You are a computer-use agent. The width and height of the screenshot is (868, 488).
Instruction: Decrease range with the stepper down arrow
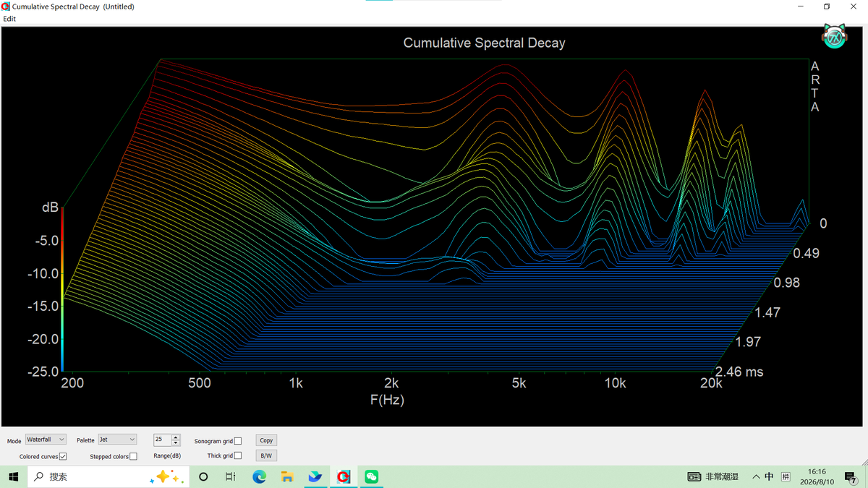point(176,442)
